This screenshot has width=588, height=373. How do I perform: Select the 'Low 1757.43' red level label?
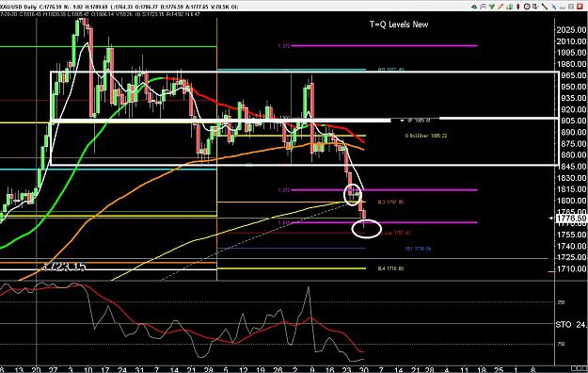(x=397, y=233)
